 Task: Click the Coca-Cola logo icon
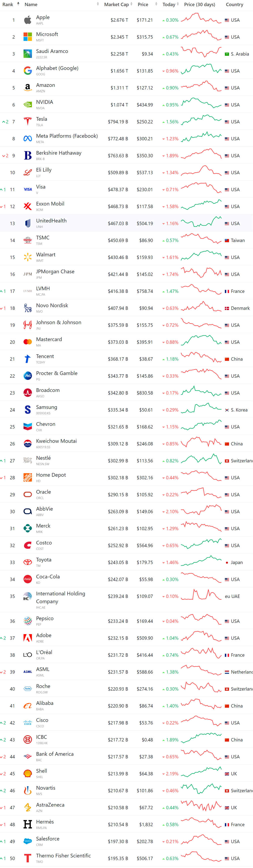[x=28, y=579]
